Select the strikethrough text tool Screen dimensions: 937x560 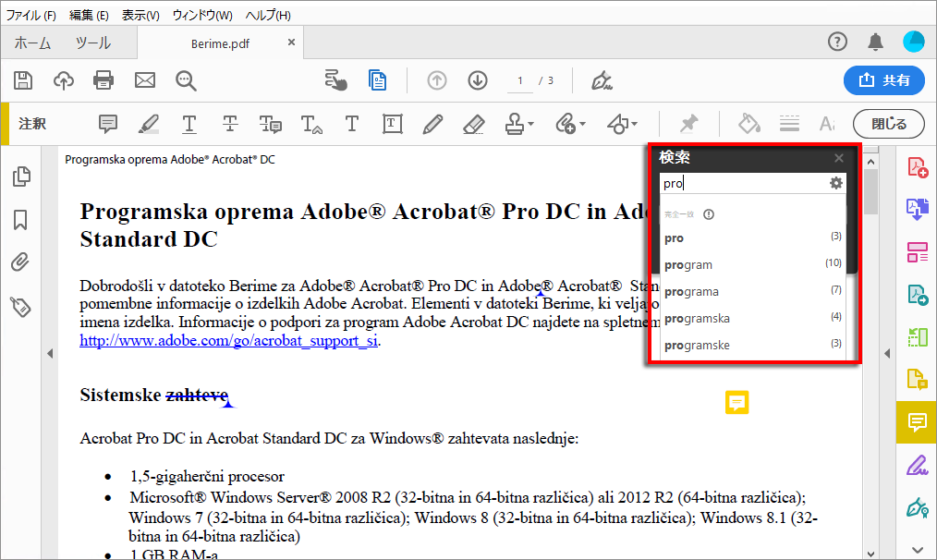pos(229,124)
